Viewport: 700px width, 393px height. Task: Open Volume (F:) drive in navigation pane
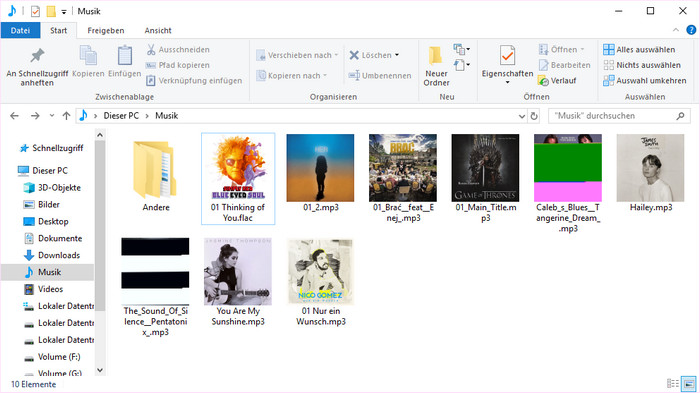pos(52,357)
